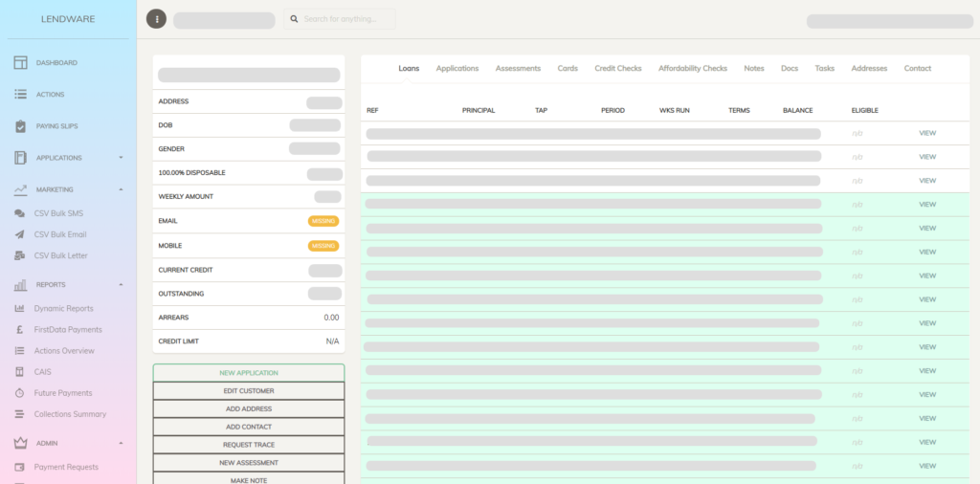Click the ADD ADDRESS button
The width and height of the screenshot is (980, 484).
(x=249, y=409)
